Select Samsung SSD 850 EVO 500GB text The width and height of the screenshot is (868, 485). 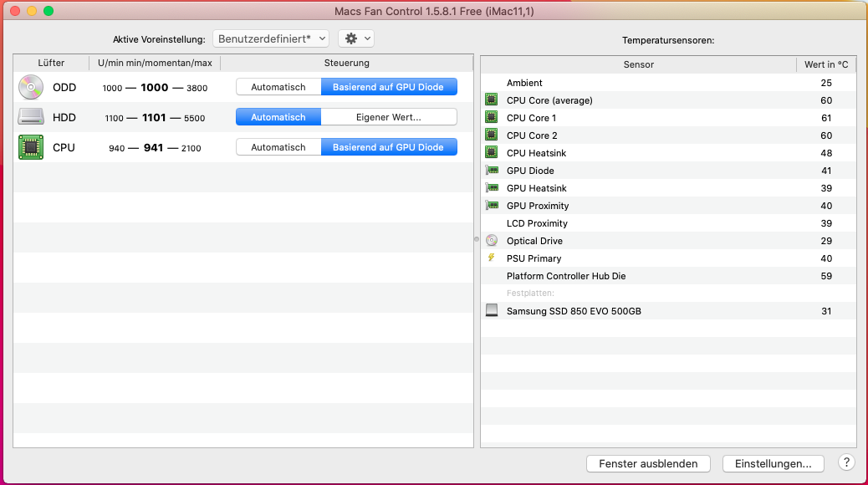pos(574,311)
